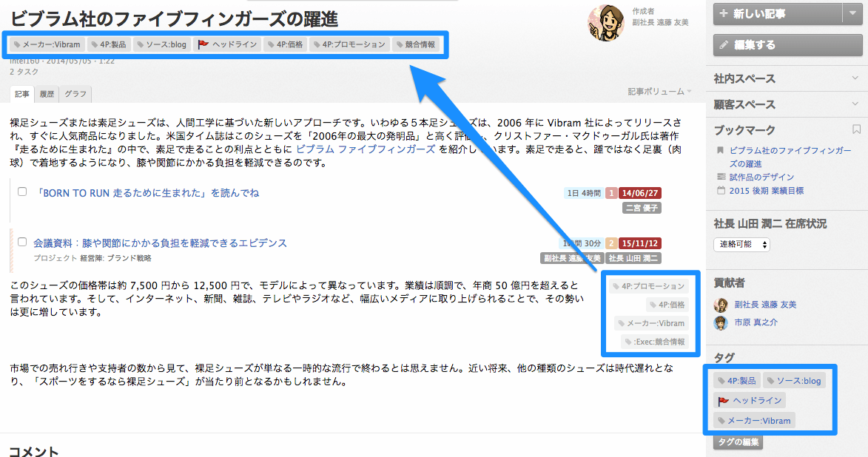
Task: Open the calendar icon beside 2015 後期 業績目標
Action: 721,191
